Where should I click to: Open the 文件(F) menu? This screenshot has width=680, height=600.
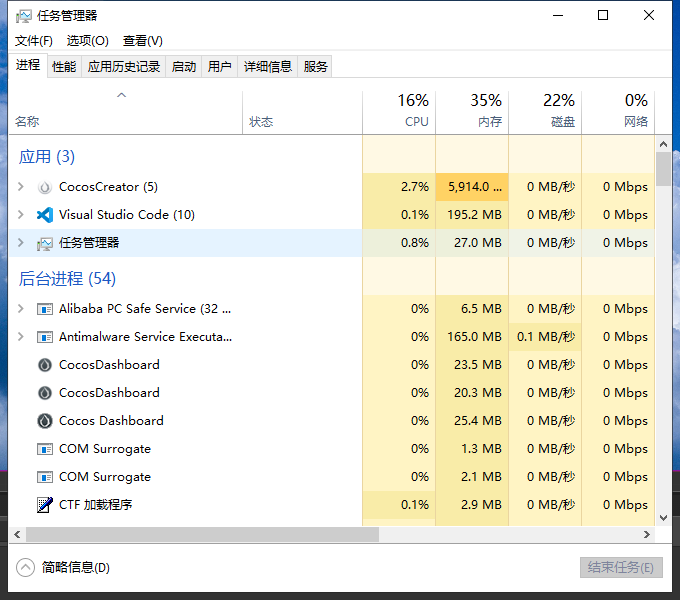click(x=34, y=41)
